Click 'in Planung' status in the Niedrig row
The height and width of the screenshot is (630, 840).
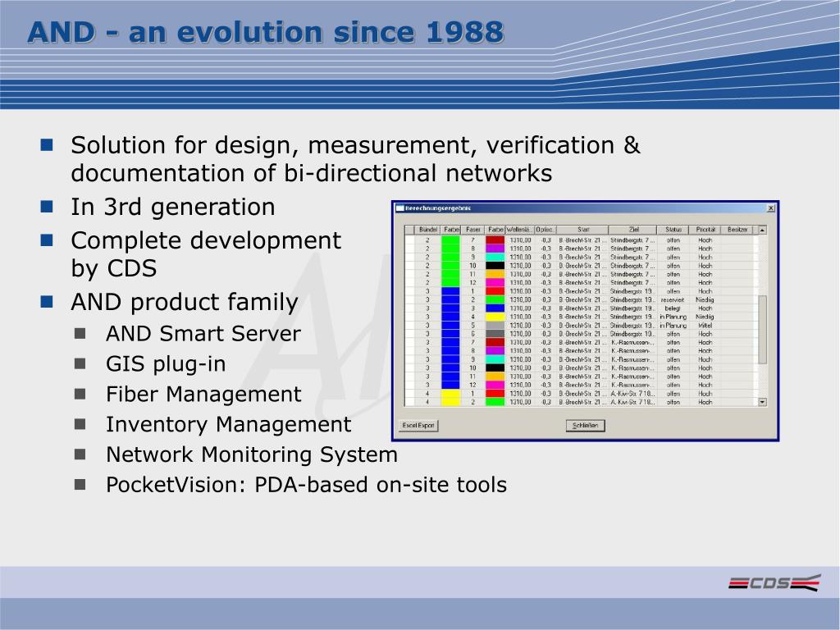point(673,317)
